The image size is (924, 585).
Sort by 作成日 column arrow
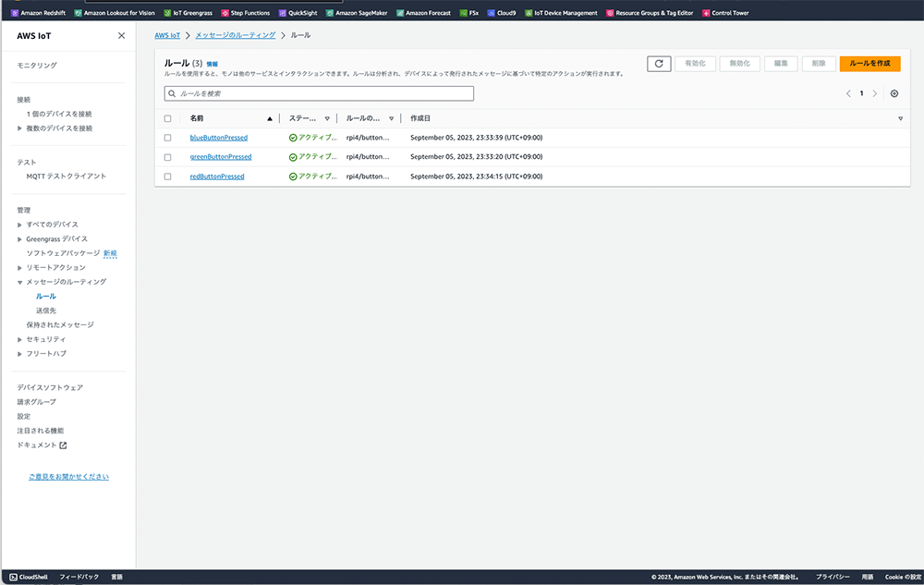(x=900, y=119)
